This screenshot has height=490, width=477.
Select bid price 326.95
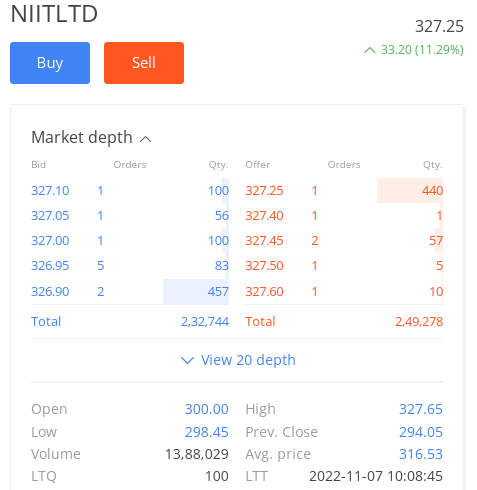(50, 266)
